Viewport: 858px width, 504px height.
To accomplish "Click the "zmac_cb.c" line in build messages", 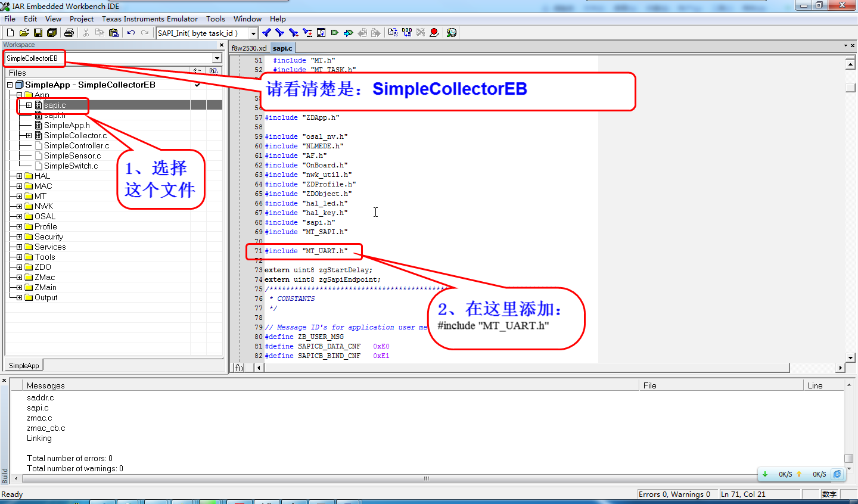I will pyautogui.click(x=46, y=428).
